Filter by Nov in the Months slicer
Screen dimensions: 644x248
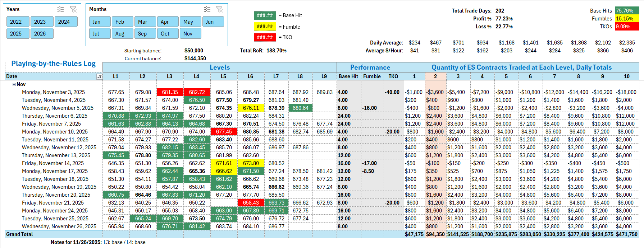(x=188, y=34)
